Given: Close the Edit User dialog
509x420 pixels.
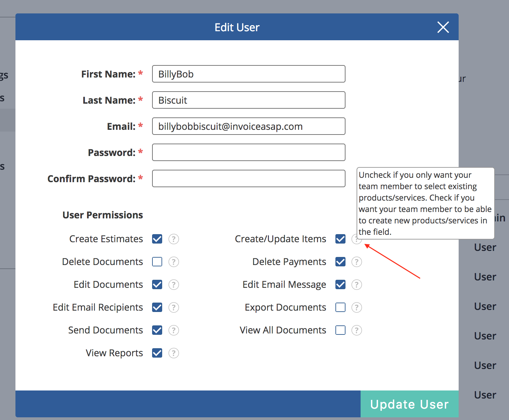Looking at the screenshot, I should [x=443, y=27].
